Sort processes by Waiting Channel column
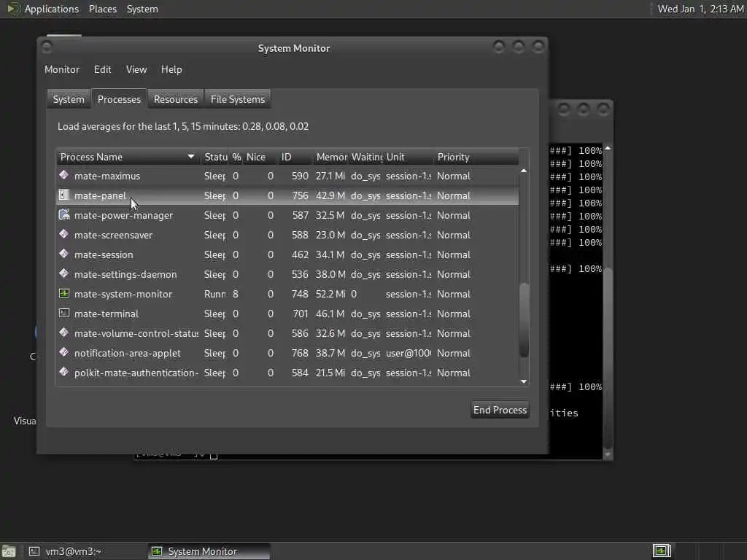Viewport: 747px width, 560px height. pyautogui.click(x=366, y=157)
